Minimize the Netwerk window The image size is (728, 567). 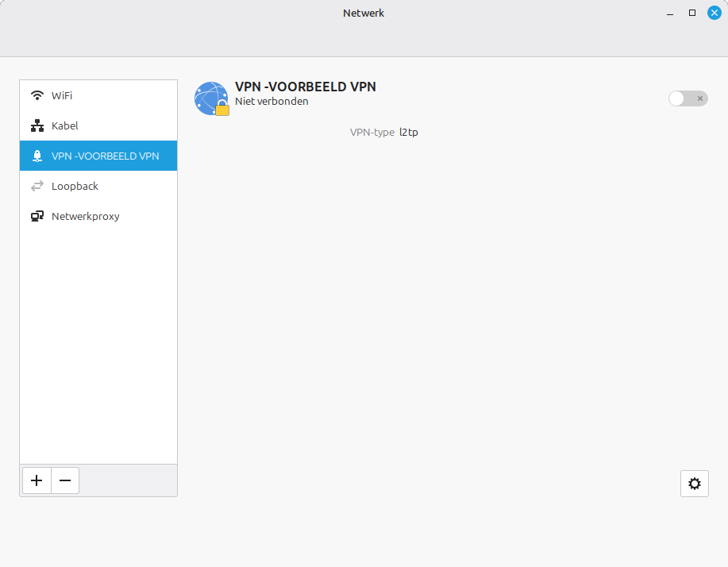point(670,13)
